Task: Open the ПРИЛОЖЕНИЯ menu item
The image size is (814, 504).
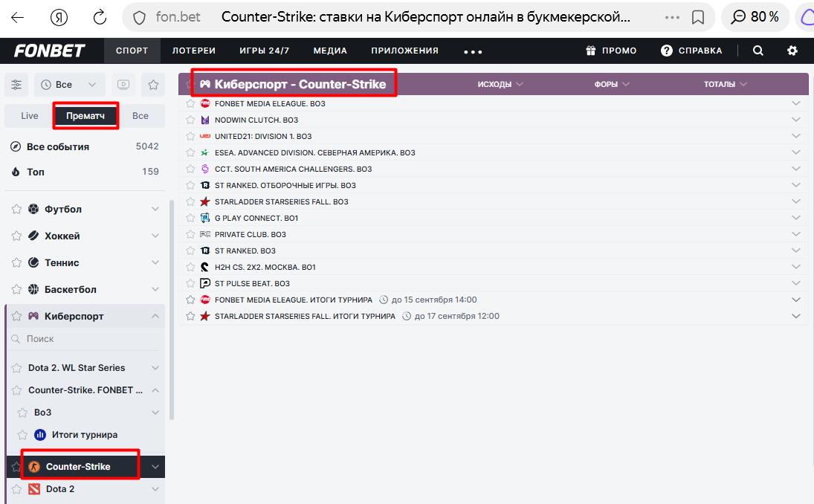Action: tap(405, 51)
